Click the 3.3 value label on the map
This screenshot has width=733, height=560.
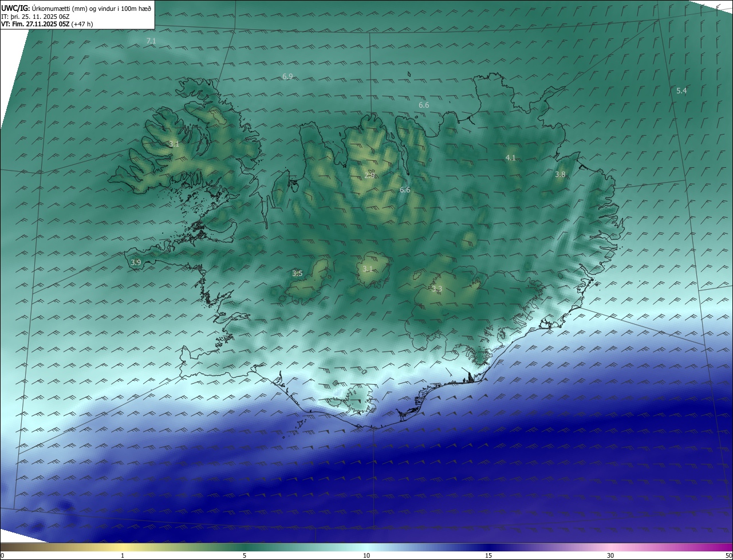(437, 289)
